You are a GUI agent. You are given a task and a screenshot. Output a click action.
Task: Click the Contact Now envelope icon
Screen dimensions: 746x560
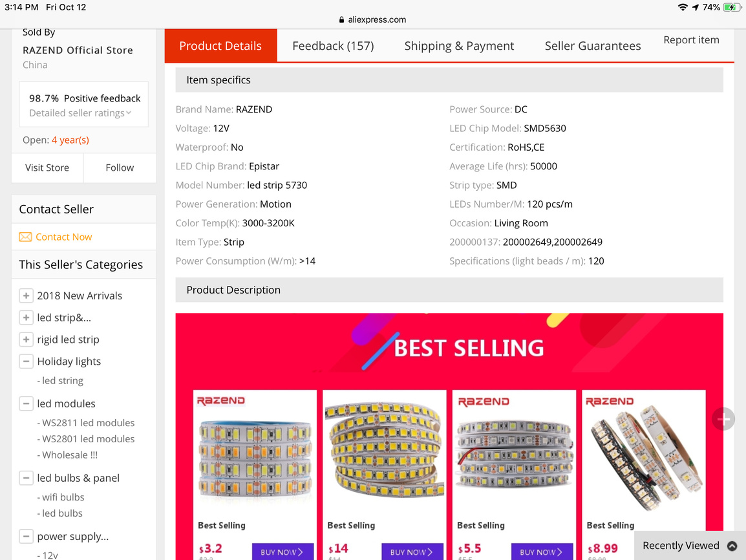coord(25,237)
